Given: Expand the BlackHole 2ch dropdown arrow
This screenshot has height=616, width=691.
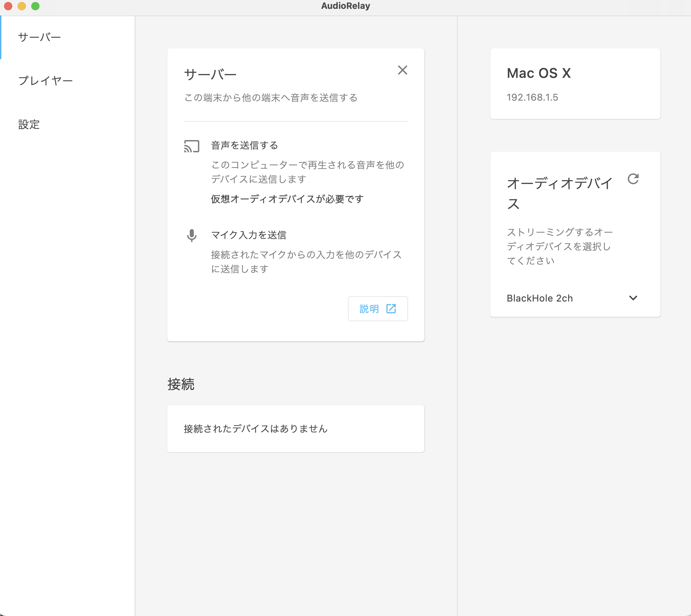Looking at the screenshot, I should click(x=633, y=298).
